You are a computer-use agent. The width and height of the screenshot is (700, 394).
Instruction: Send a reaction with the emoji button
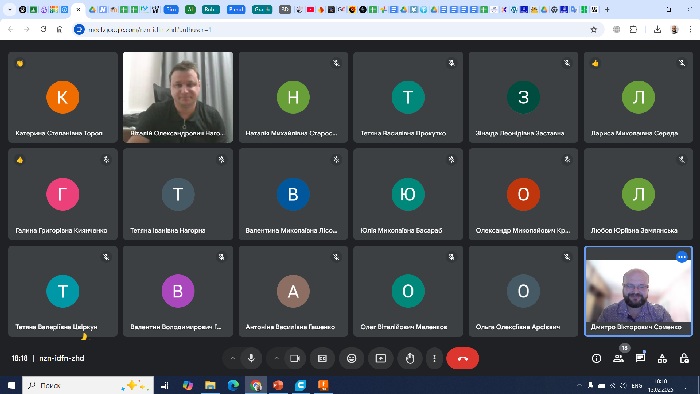tap(351, 358)
